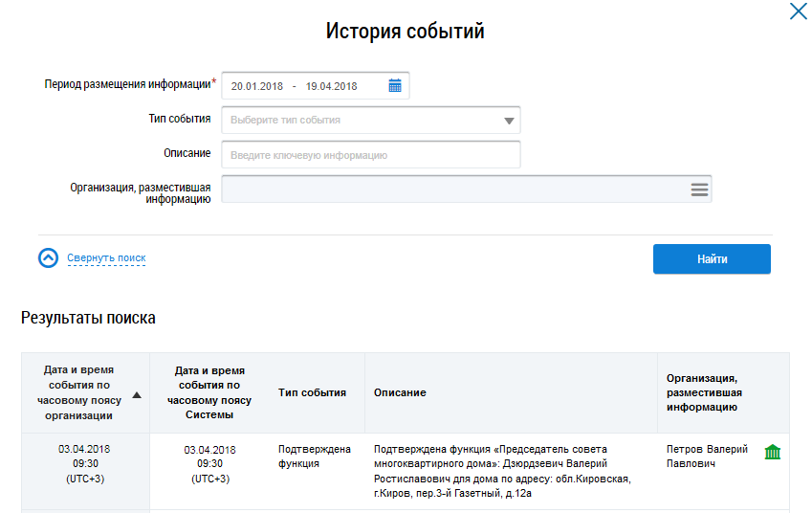Expand the Тип события dropdown arrow
This screenshot has width=812, height=513.
(509, 121)
